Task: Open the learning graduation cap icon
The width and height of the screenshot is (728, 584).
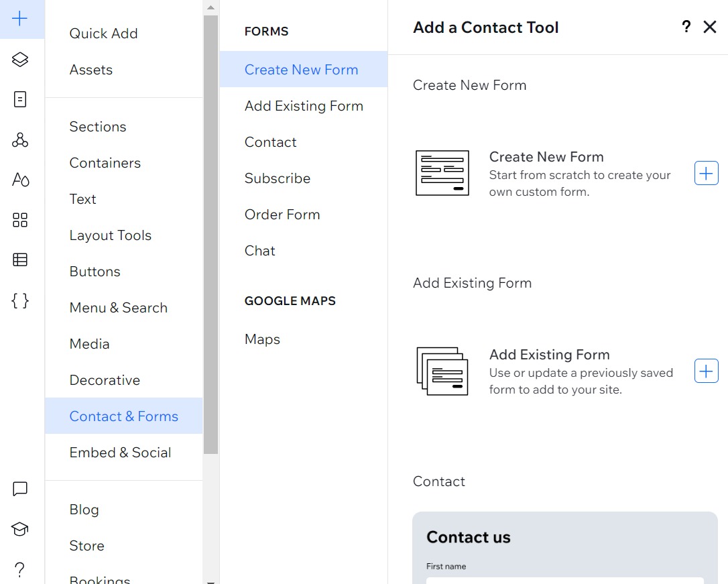Action: (x=20, y=529)
